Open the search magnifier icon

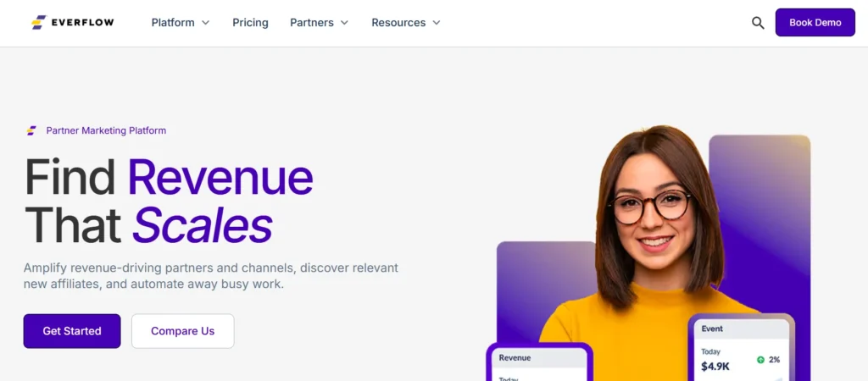758,23
